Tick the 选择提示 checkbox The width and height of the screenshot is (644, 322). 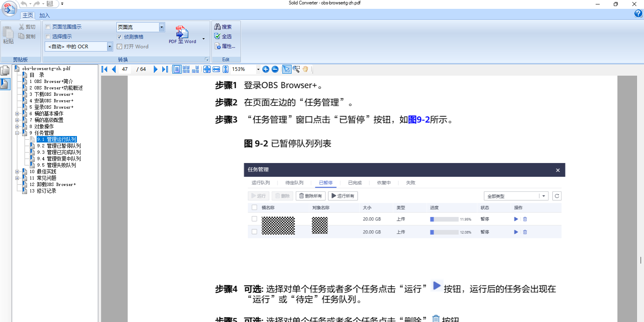48,37
